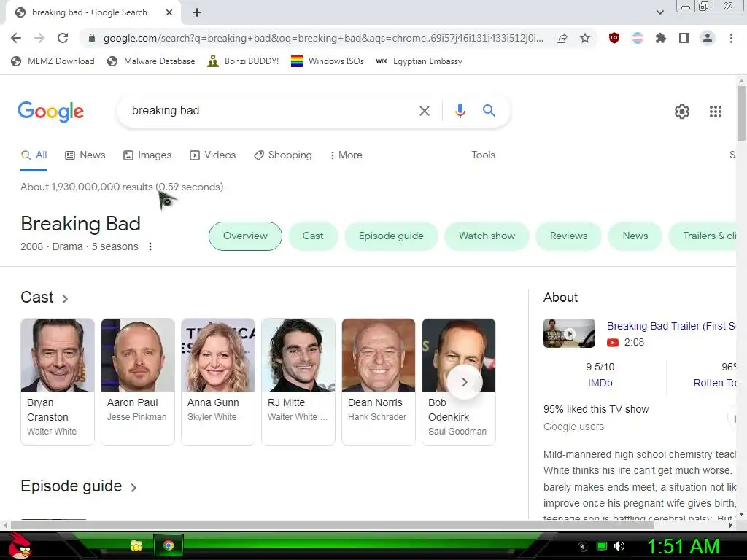Expand the Cast section heading arrow

point(65,298)
